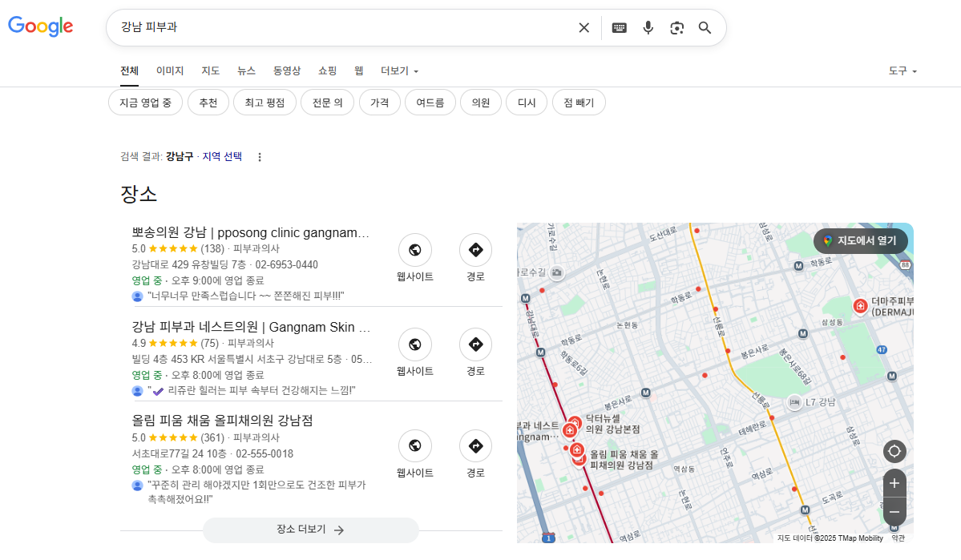Toggle the 추천 filter chip
This screenshot has height=560, width=961.
pos(208,103)
